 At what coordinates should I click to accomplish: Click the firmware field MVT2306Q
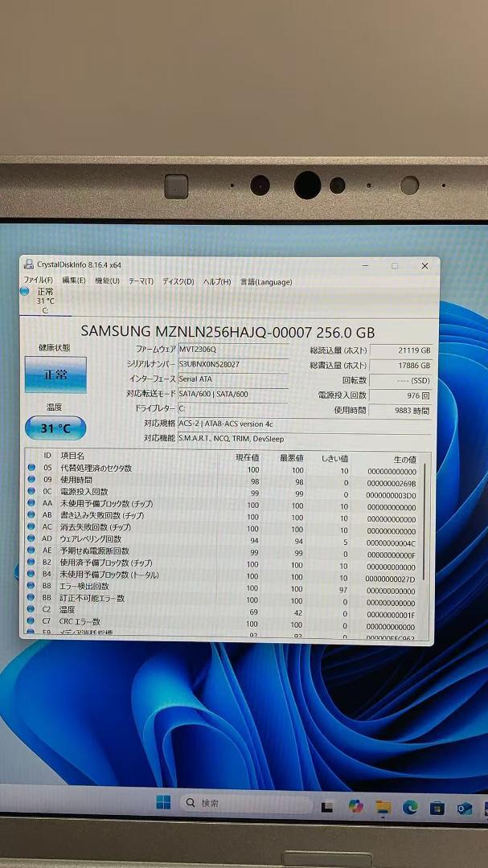tap(232, 350)
